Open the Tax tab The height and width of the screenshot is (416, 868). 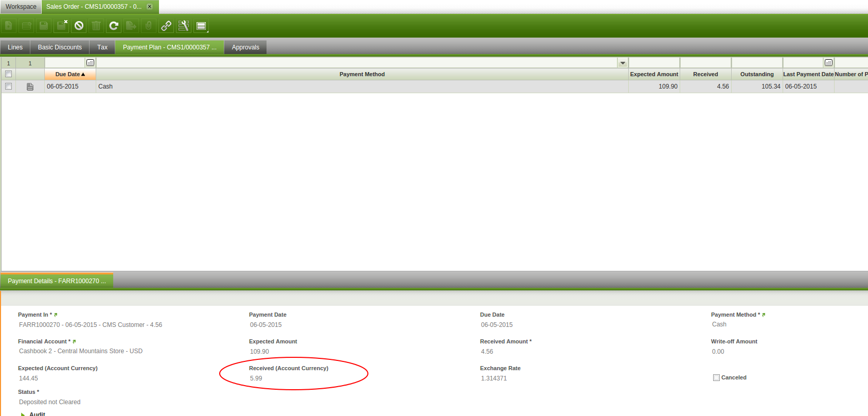coord(102,47)
